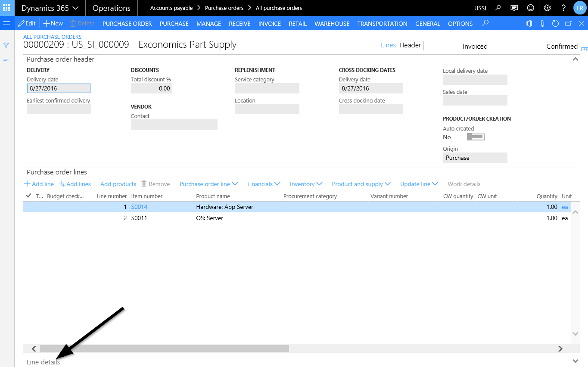This screenshot has height=367, width=588.
Task: Click the Accounts payable breadcrumb
Action: (171, 8)
